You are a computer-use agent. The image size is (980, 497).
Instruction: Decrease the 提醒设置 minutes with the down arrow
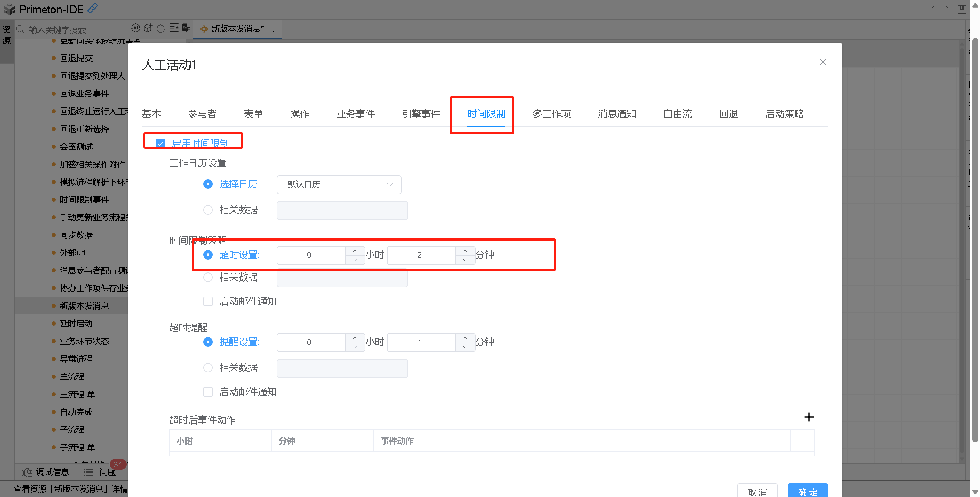[x=465, y=347]
